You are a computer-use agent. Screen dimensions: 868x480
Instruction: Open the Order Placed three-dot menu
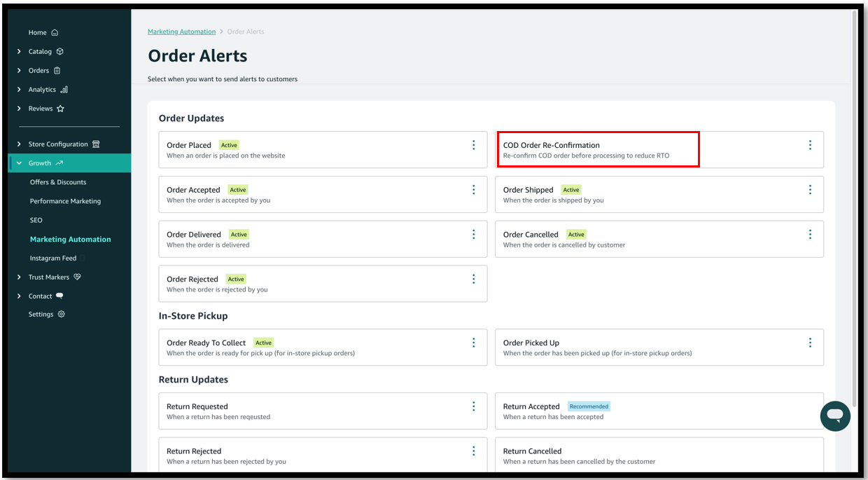(473, 145)
